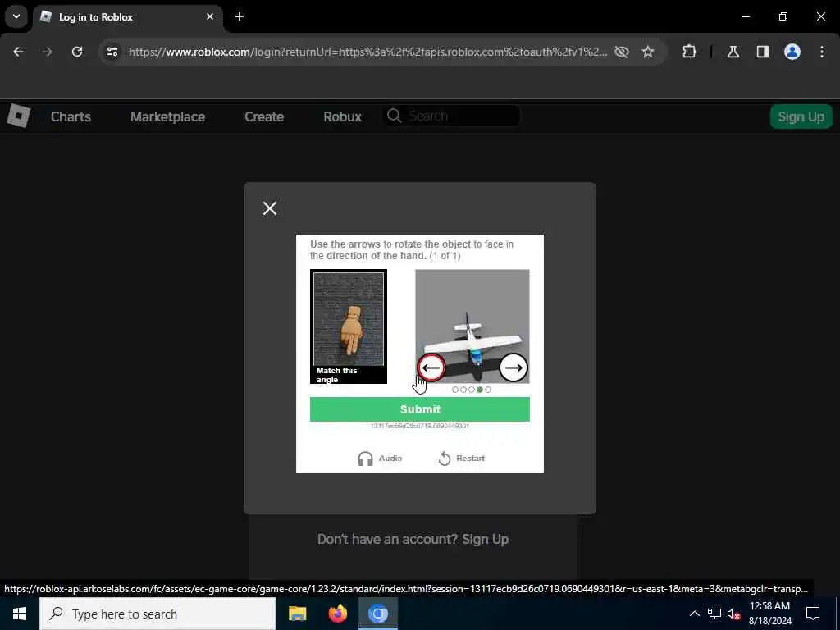
Task: Click the airplane object image
Action: click(x=472, y=326)
